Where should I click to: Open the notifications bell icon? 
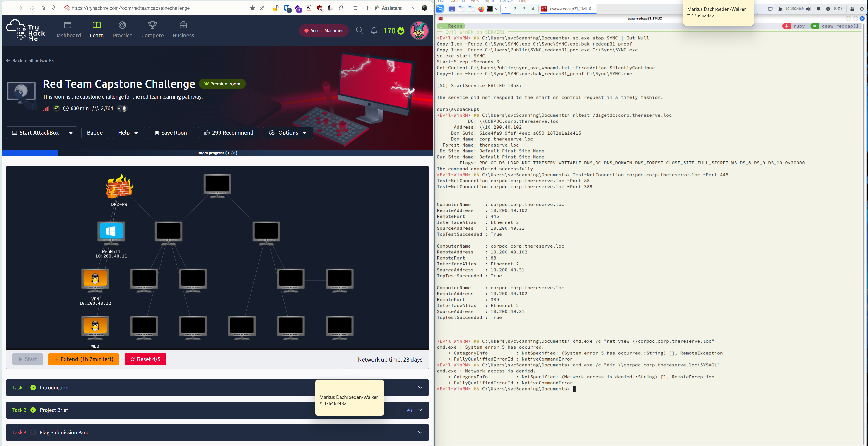tap(374, 31)
